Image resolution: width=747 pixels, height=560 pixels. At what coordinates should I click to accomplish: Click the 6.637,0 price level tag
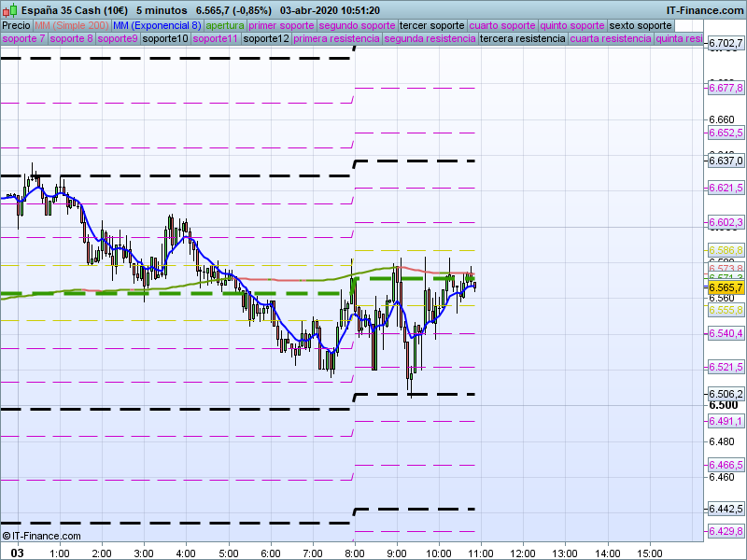coord(726,161)
